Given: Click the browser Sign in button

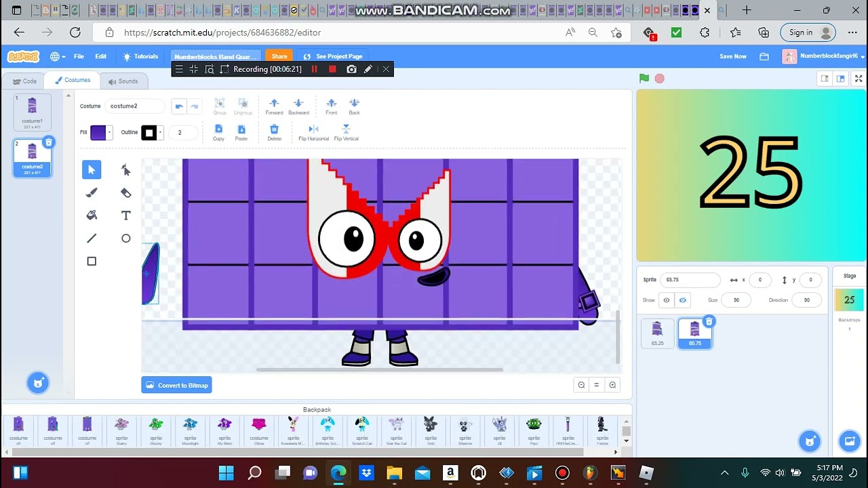Looking at the screenshot, I should pos(807,33).
